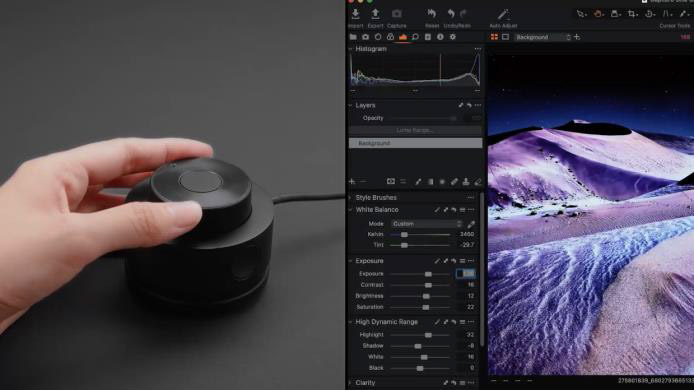This screenshot has height=390, width=694.
Task: Open the Library folder tool tab
Action: (x=353, y=37)
